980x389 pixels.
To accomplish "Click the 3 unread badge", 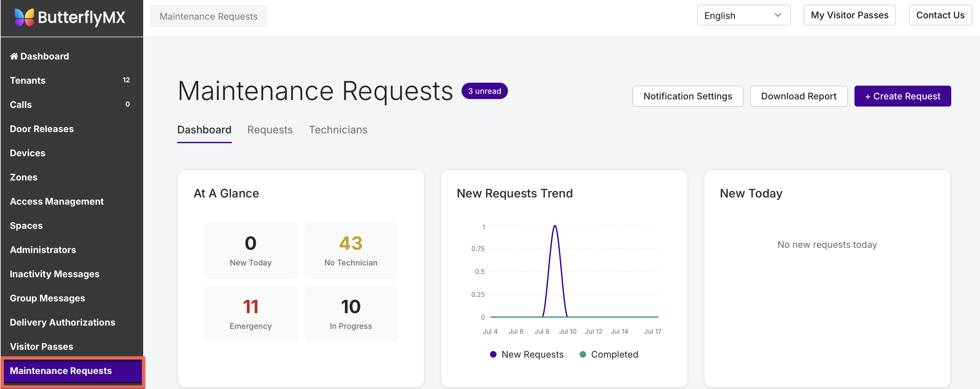I will pyautogui.click(x=484, y=91).
